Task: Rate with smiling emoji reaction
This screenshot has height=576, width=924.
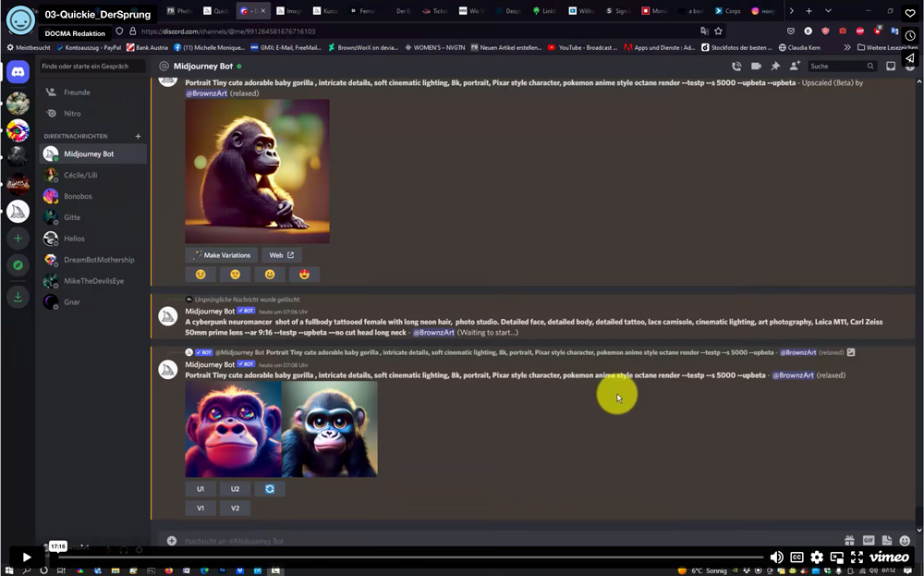Action: (270, 275)
